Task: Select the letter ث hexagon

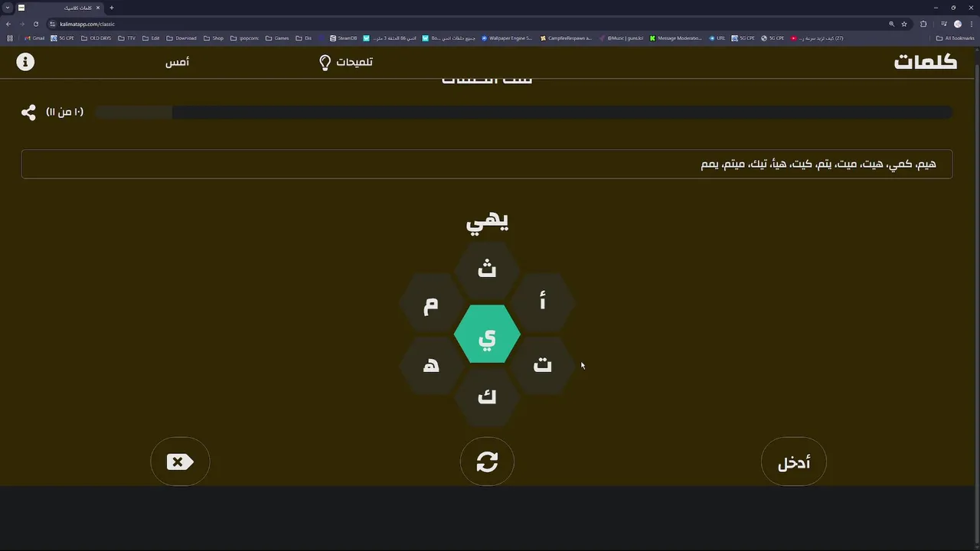Action: pyautogui.click(x=487, y=269)
